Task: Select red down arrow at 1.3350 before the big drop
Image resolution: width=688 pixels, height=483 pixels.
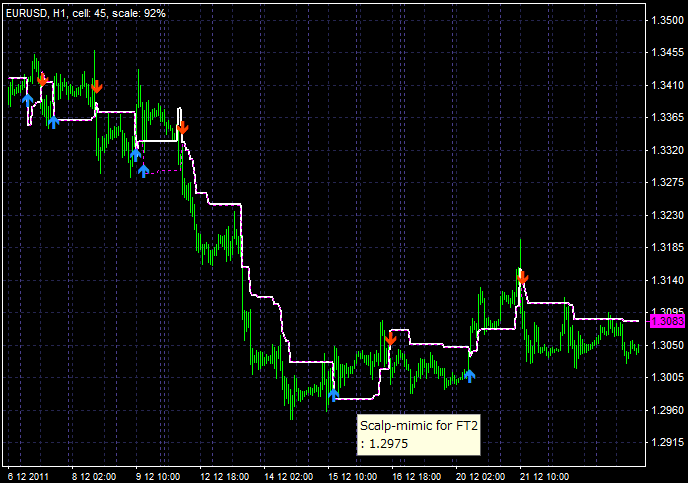Action: (x=182, y=128)
